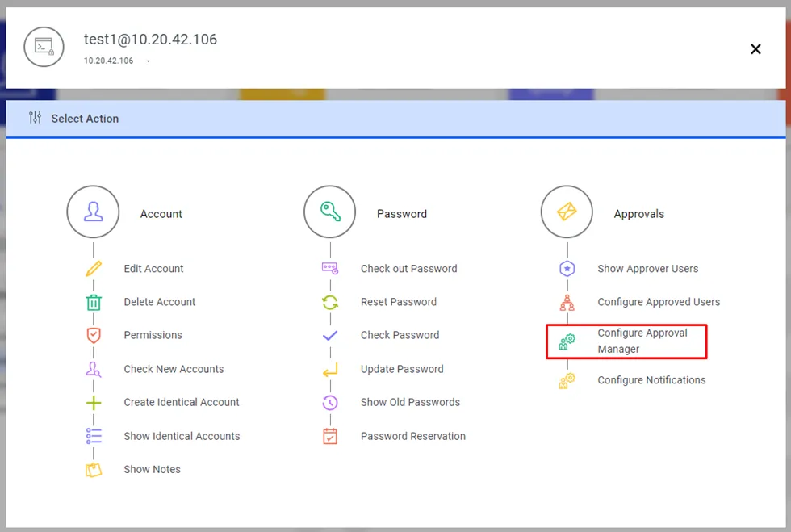The width and height of the screenshot is (791, 532).
Task: Click the checkmark icon for Check Password
Action: [x=330, y=335]
